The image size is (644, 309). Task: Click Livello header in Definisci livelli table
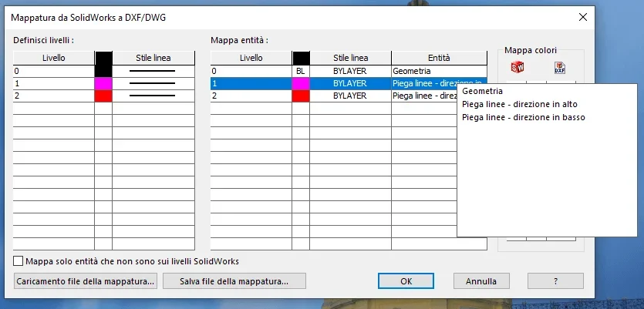pyautogui.click(x=54, y=58)
